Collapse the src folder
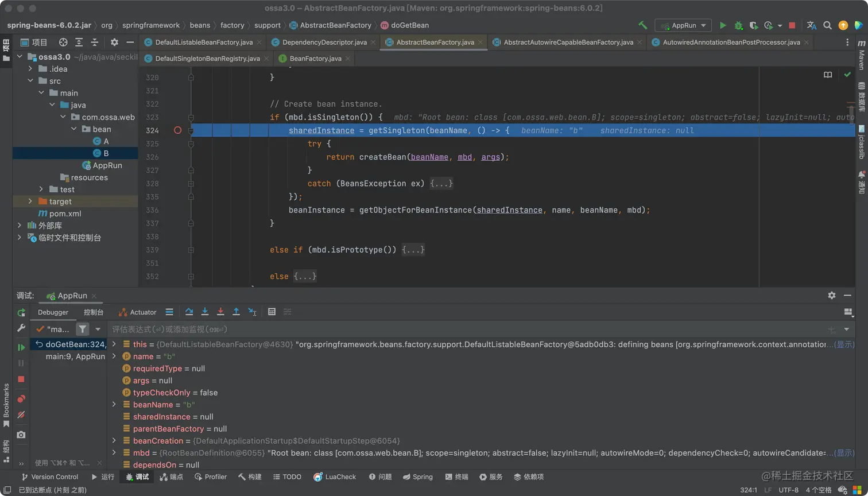Image resolution: width=868 pixels, height=496 pixels. pyautogui.click(x=30, y=81)
